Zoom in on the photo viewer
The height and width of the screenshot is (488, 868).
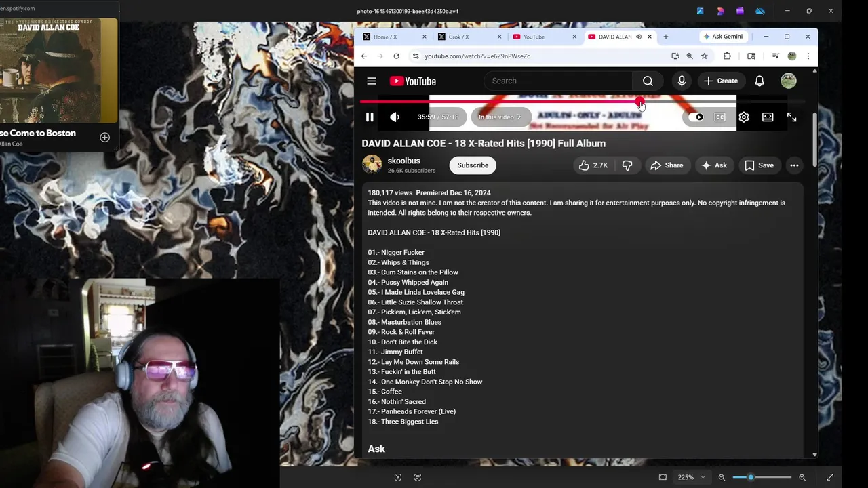802,477
